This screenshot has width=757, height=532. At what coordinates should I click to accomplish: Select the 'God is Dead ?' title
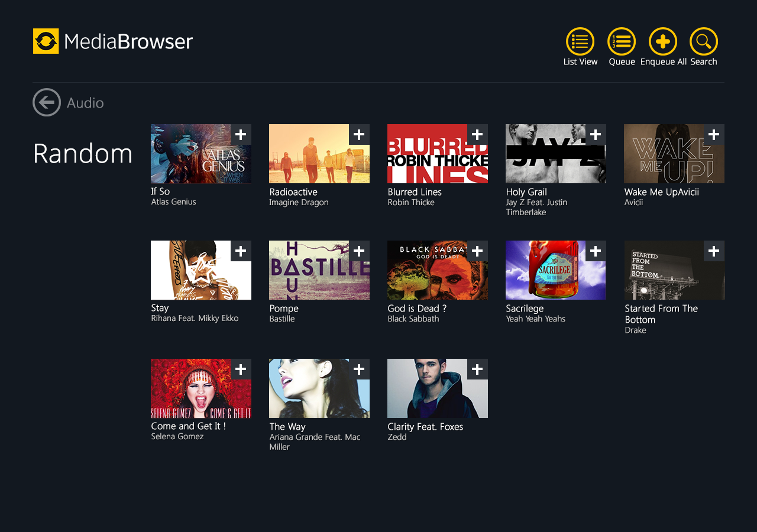tap(417, 309)
